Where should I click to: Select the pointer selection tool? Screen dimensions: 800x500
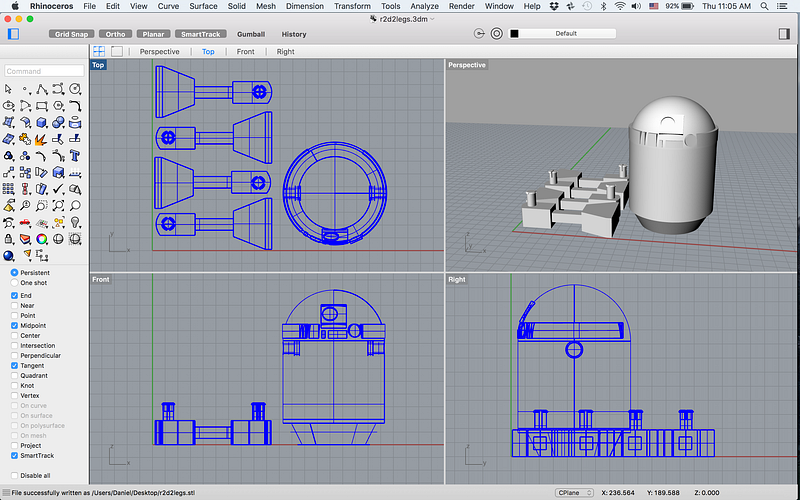click(x=8, y=89)
